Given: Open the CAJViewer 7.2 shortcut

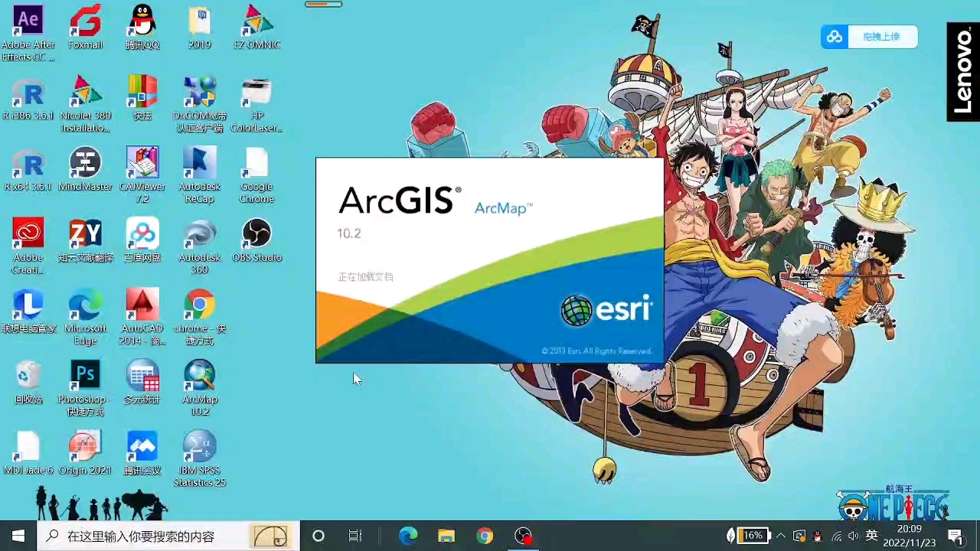Looking at the screenshot, I should 142,175.
